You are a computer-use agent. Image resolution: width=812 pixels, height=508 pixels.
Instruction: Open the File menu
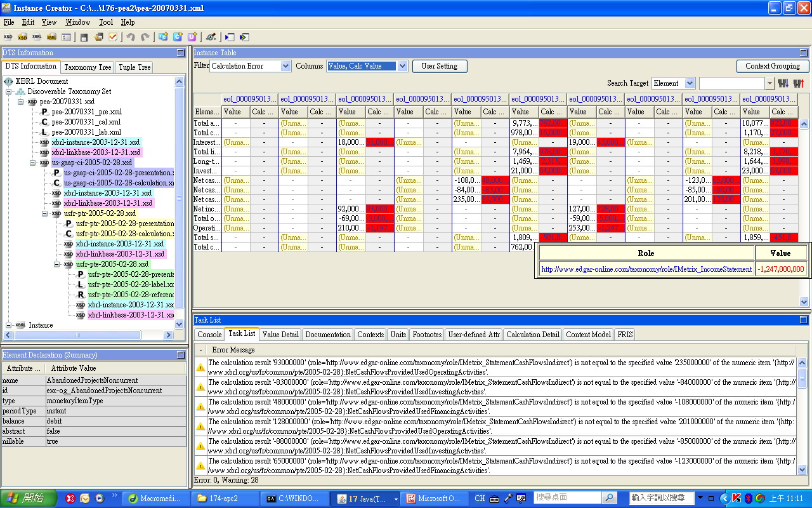click(8, 22)
